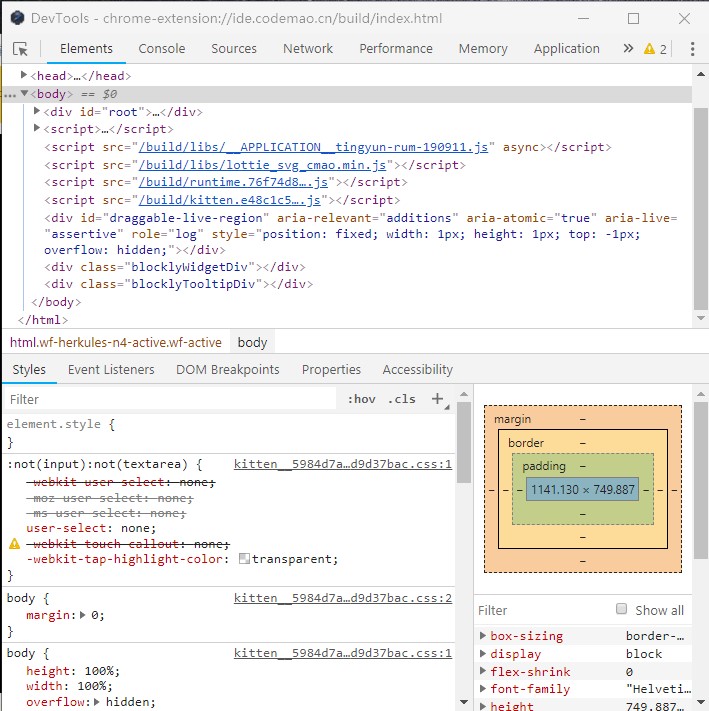Click the margin label in box model
This screenshot has width=709, height=711.
point(512,419)
